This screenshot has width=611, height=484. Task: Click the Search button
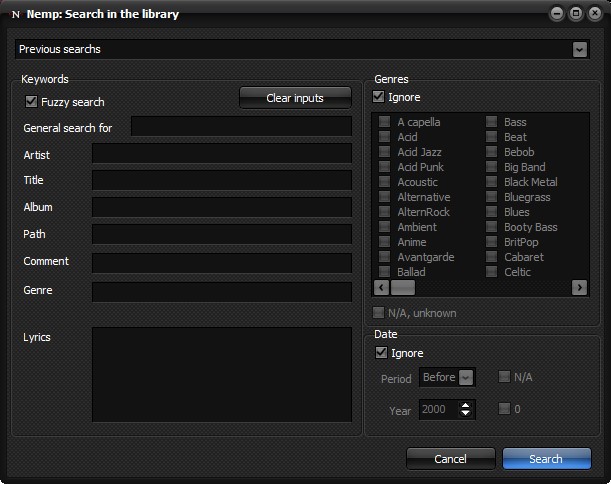[x=546, y=459]
